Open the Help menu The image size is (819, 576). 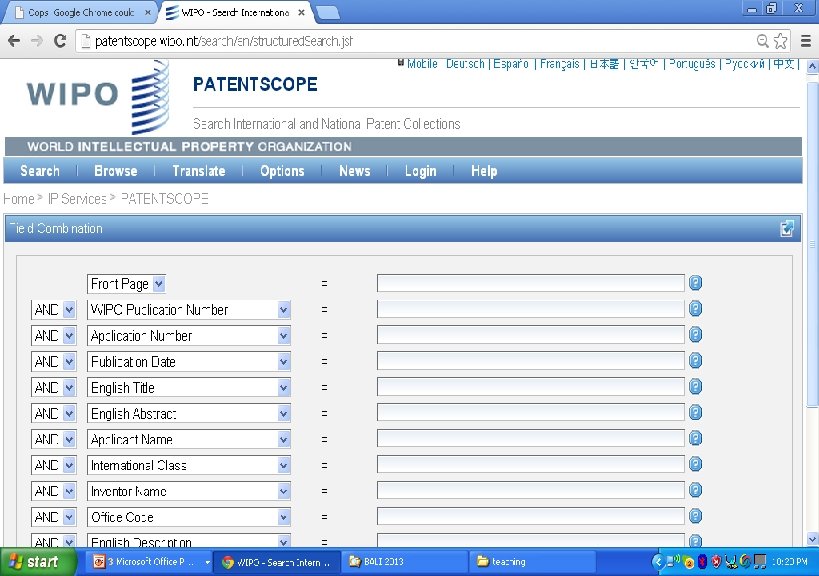coord(484,171)
